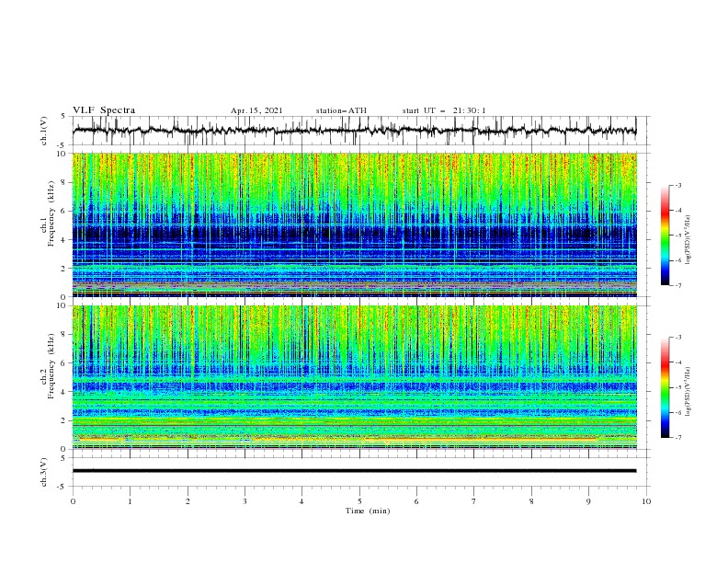Viewport: 728px width, 563px height.
Task: Click the ch.2 colorbar log(PSD) unit label
Action: [688, 391]
